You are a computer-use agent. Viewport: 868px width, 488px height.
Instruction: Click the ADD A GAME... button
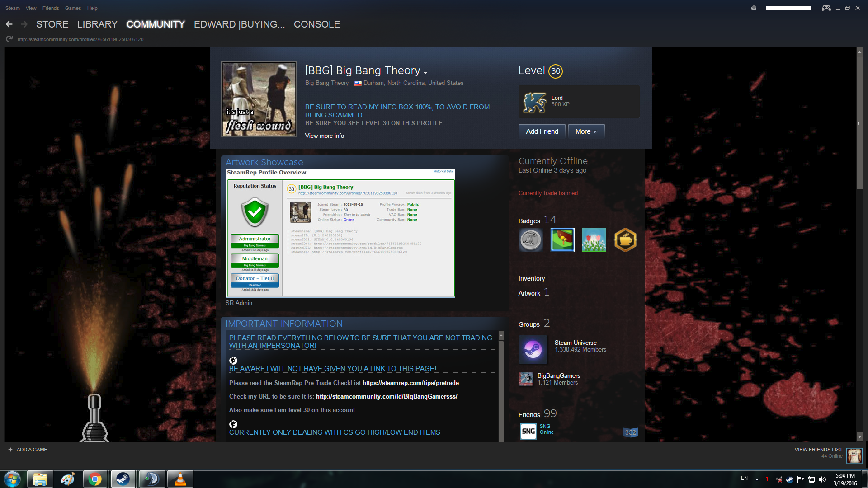(x=29, y=450)
